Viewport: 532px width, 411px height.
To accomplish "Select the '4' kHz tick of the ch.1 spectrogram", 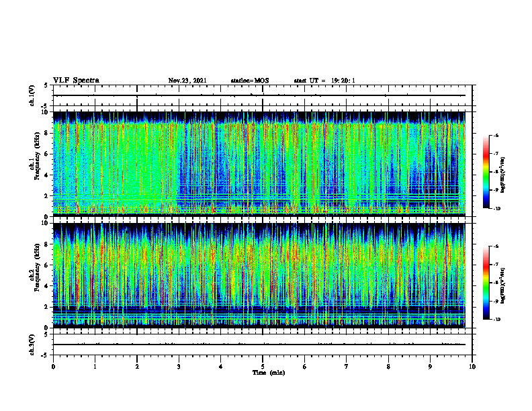I will [x=47, y=175].
